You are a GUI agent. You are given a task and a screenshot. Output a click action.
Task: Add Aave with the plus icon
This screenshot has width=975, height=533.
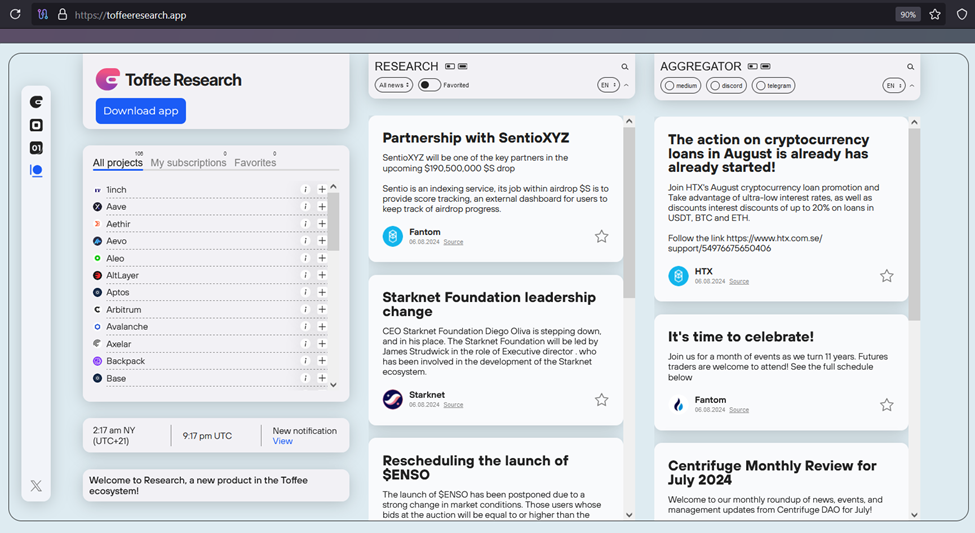[322, 206]
